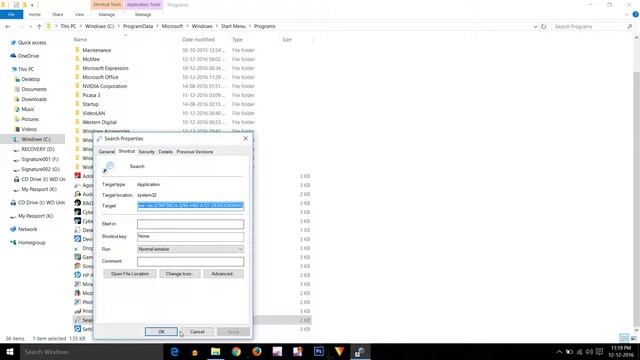The width and height of the screenshot is (640, 360).
Task: Open the View ribbon tab
Action: (79, 14)
